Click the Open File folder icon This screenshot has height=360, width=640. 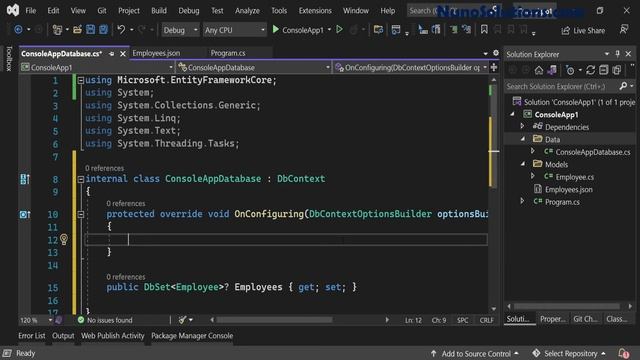[77, 30]
